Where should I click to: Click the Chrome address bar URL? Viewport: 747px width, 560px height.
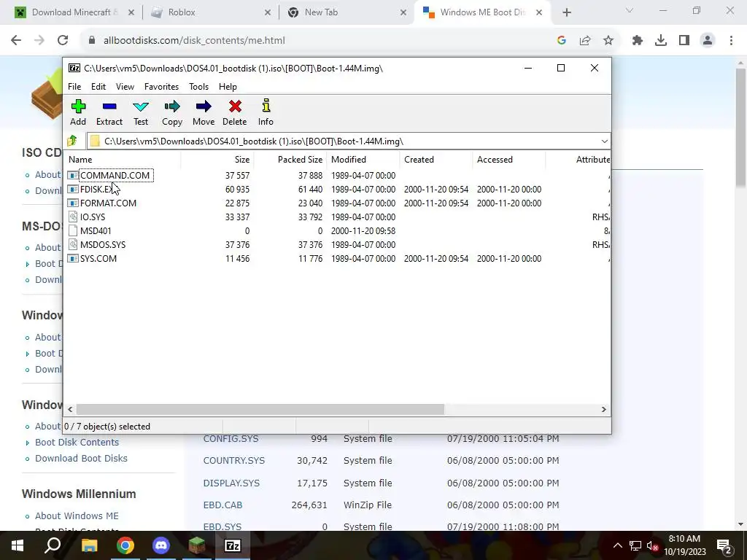coord(194,41)
